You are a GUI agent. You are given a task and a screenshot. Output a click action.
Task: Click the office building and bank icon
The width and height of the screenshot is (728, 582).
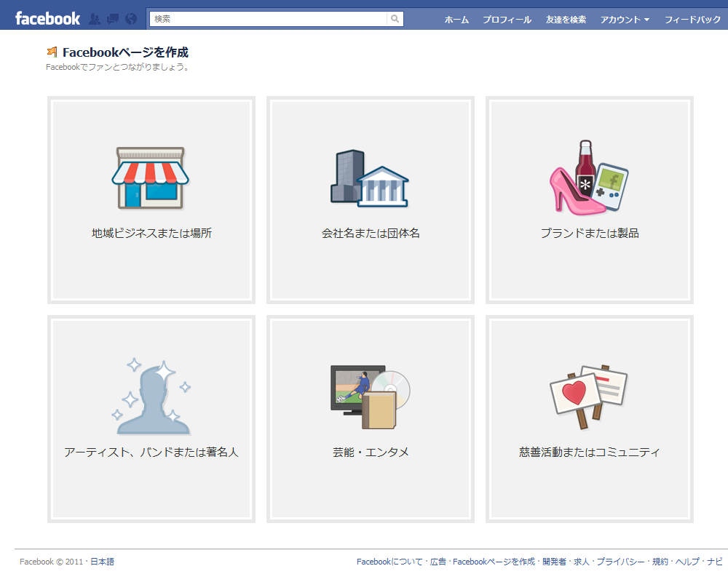pos(370,178)
